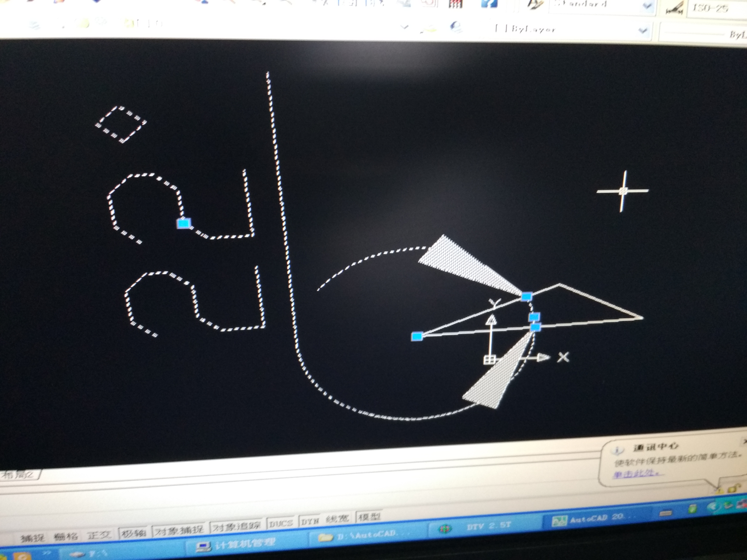Toggle 对象追踪 object snap tracking
Screen dimensions: 747x560
pos(236,526)
